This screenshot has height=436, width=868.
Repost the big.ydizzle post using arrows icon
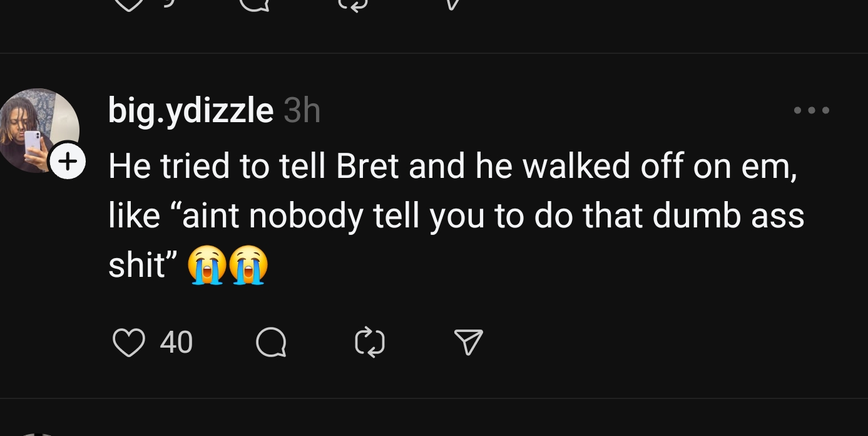tap(369, 343)
